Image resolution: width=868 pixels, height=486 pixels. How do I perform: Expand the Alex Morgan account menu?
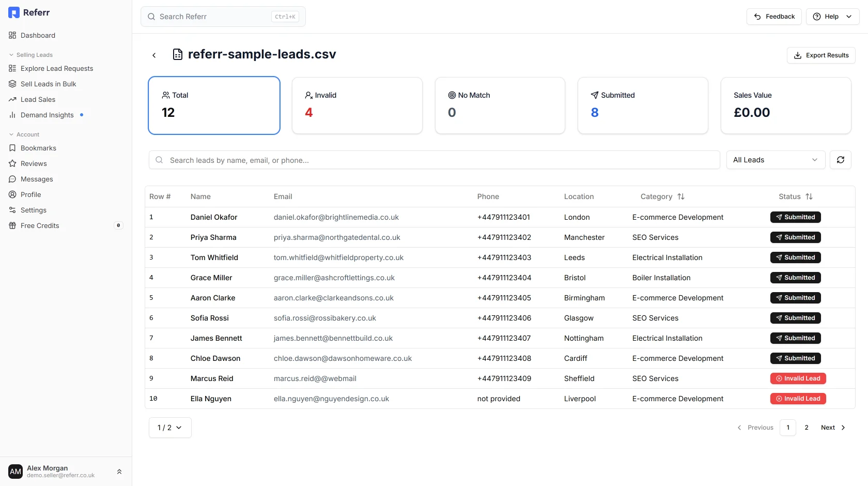[66, 472]
